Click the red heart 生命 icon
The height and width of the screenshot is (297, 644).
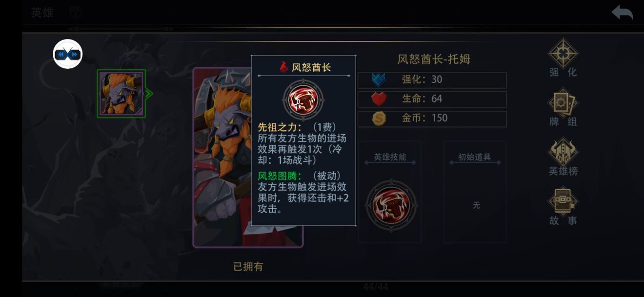pyautogui.click(x=379, y=99)
